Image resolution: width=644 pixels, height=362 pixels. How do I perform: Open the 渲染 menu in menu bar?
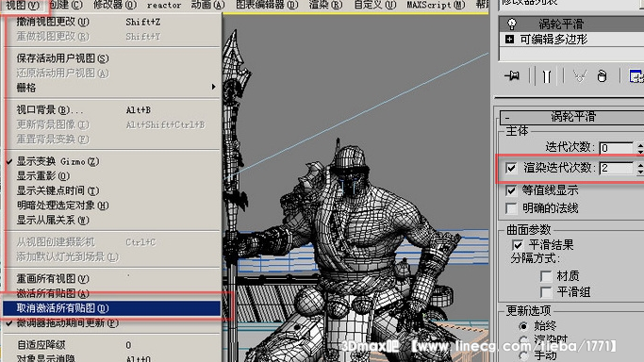point(325,5)
